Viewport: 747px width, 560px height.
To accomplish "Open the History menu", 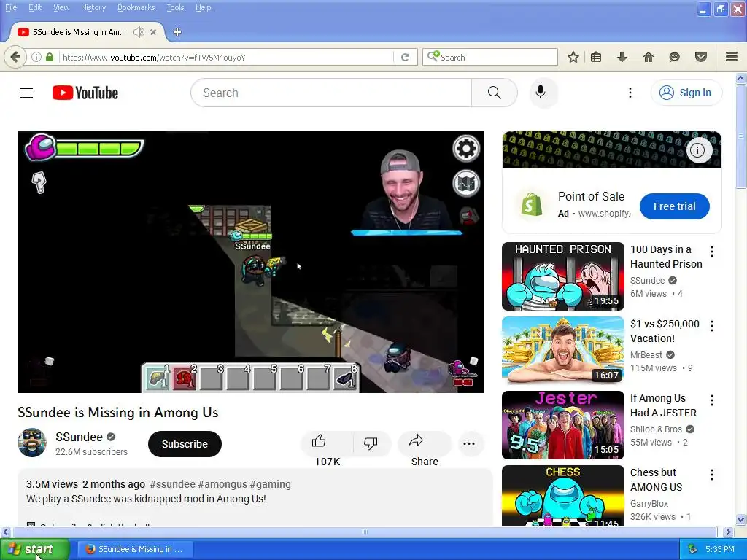I will 93,7.
